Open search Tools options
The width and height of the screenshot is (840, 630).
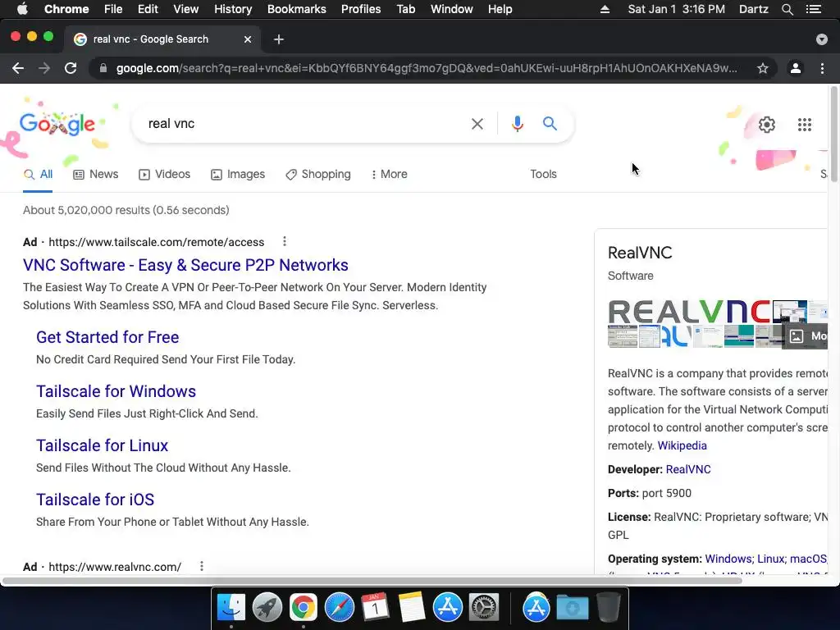(x=543, y=174)
